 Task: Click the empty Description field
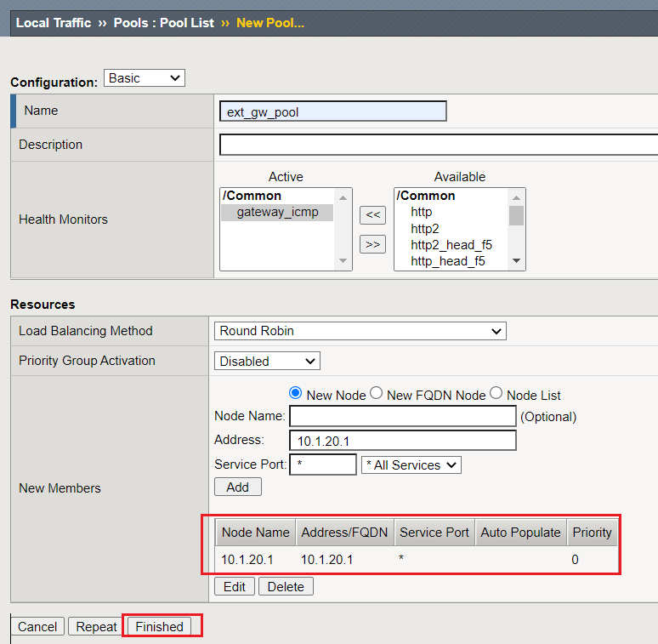pos(439,145)
